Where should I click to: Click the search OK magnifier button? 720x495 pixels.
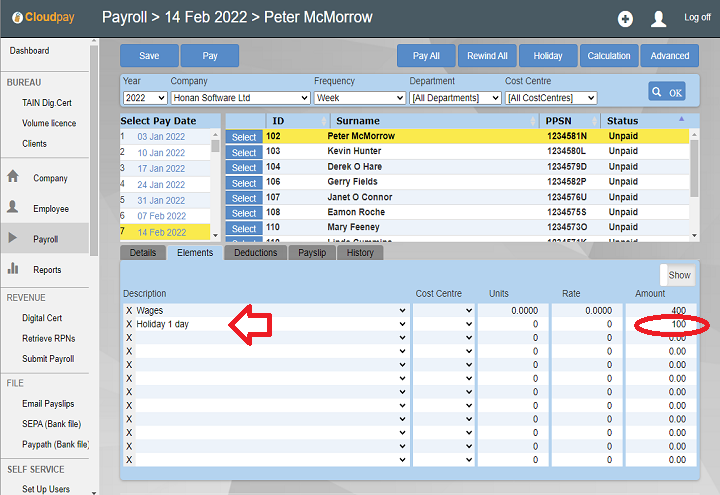click(x=666, y=91)
